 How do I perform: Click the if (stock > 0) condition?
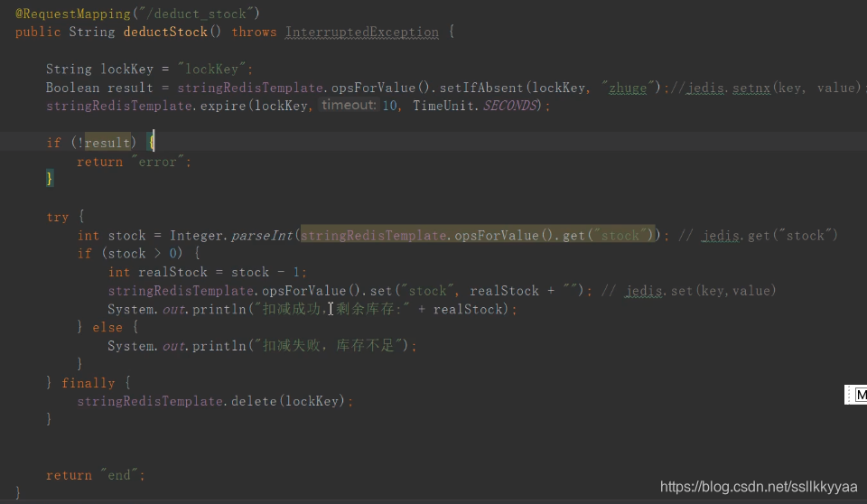(x=130, y=254)
